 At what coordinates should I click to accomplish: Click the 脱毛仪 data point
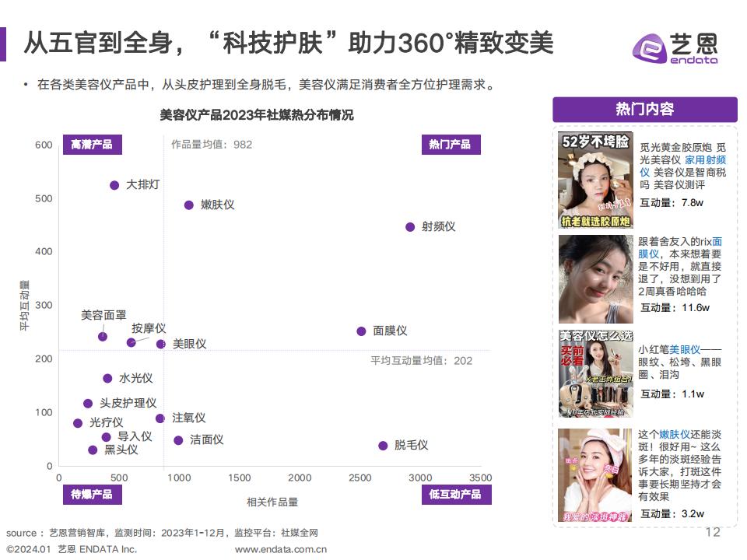383,446
